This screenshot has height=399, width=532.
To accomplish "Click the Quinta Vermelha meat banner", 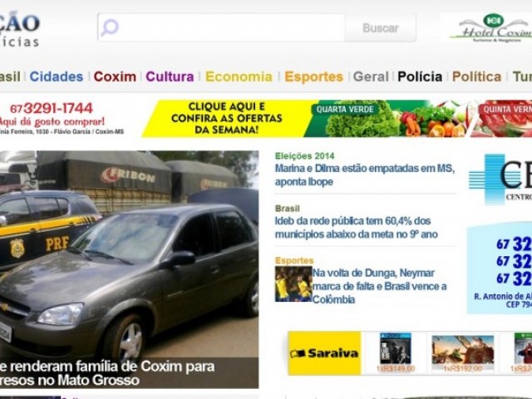I will 502,118.
